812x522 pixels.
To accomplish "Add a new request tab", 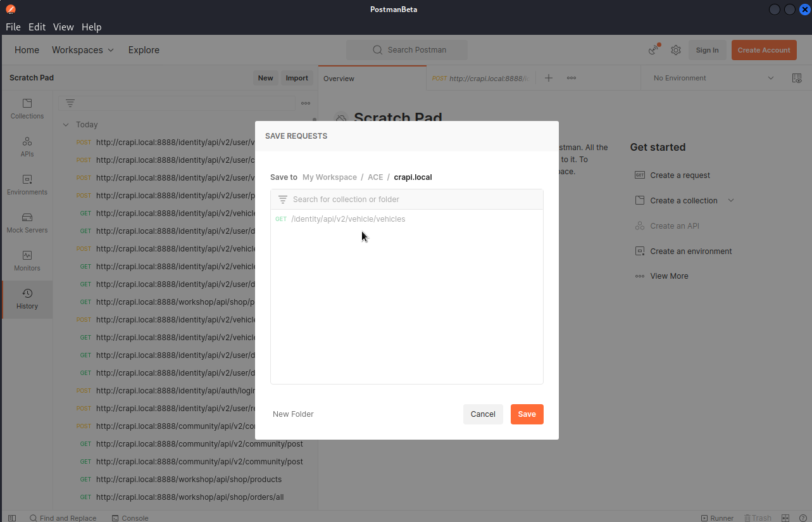I will coord(549,78).
